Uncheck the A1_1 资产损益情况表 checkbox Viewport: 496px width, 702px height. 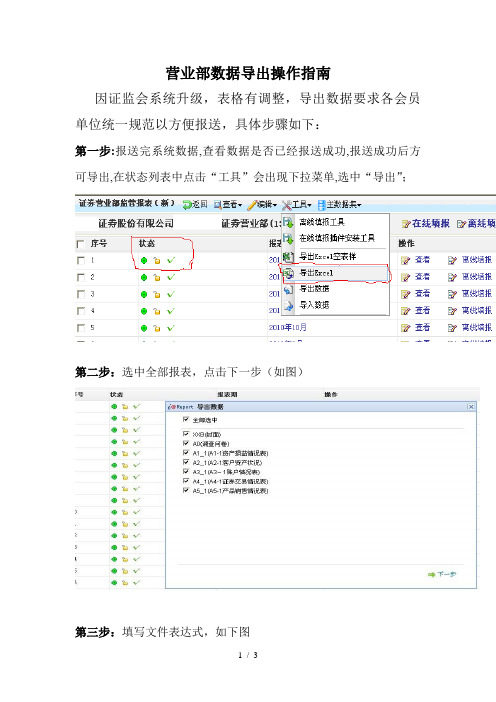(x=186, y=453)
